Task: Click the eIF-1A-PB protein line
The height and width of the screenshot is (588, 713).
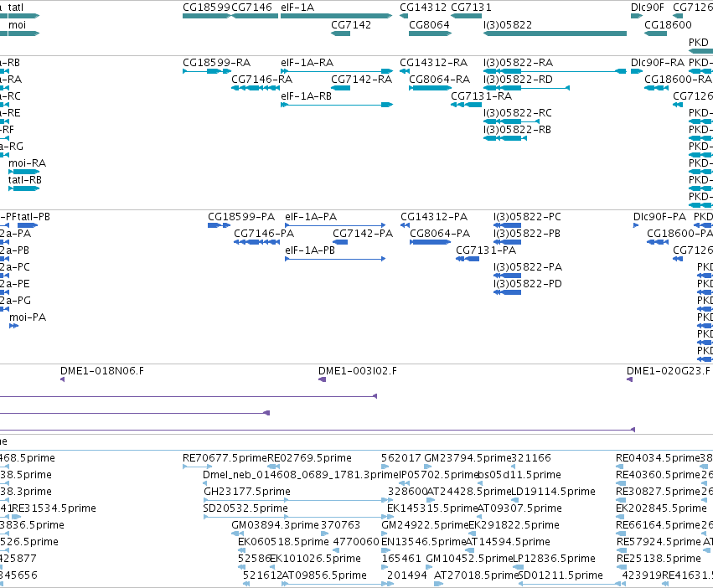Action: tap(335, 259)
